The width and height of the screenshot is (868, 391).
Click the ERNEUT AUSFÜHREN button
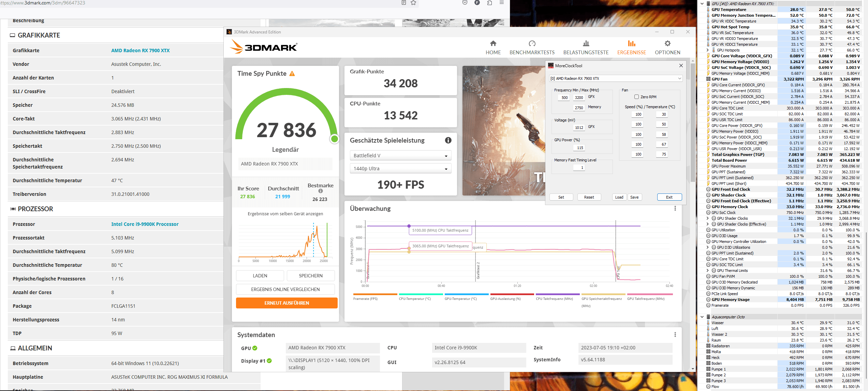[x=286, y=303]
